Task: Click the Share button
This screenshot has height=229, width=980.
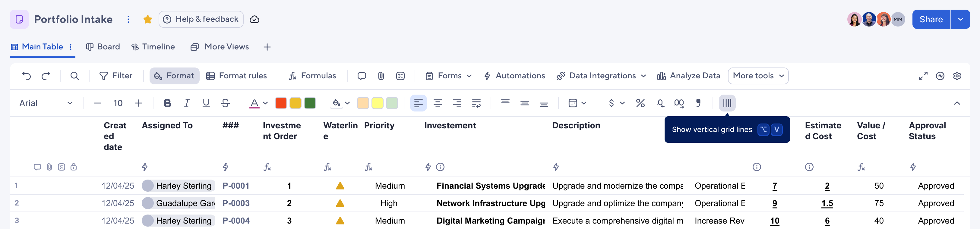Action: pos(931,19)
